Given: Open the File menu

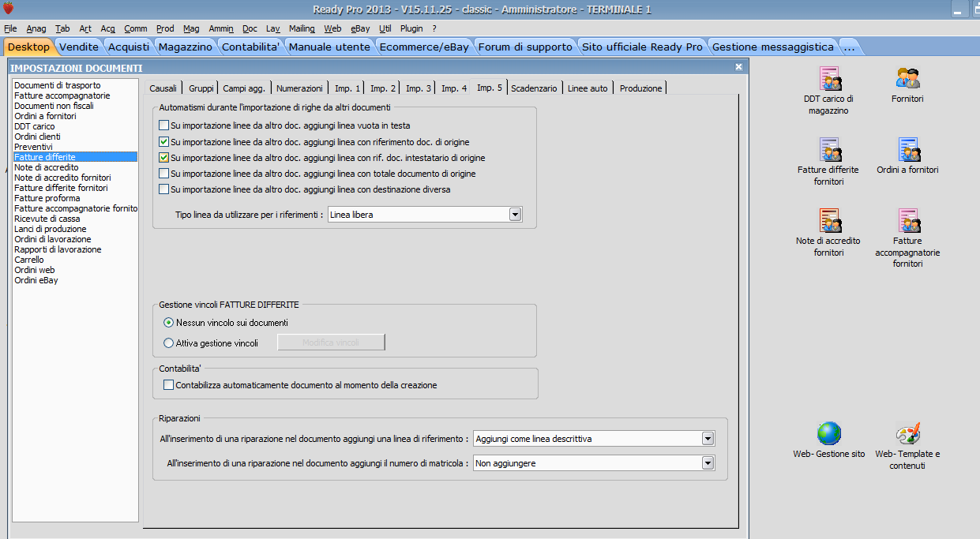Looking at the screenshot, I should point(10,28).
